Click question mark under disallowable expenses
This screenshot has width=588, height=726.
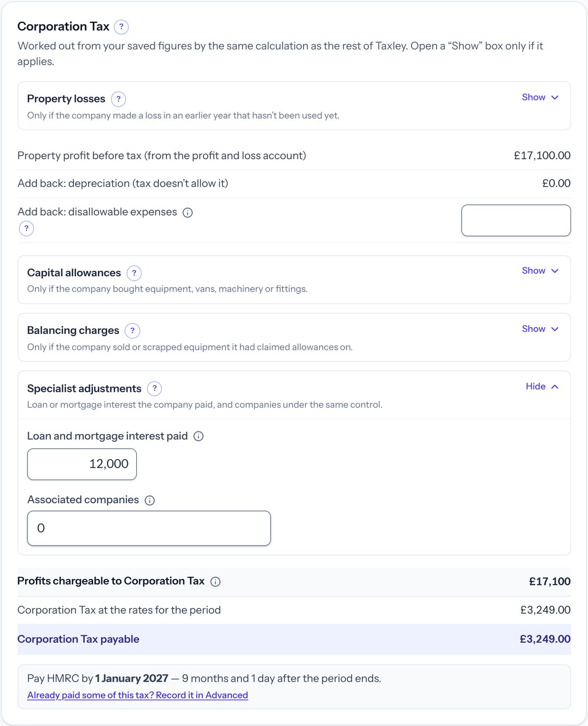(x=26, y=228)
